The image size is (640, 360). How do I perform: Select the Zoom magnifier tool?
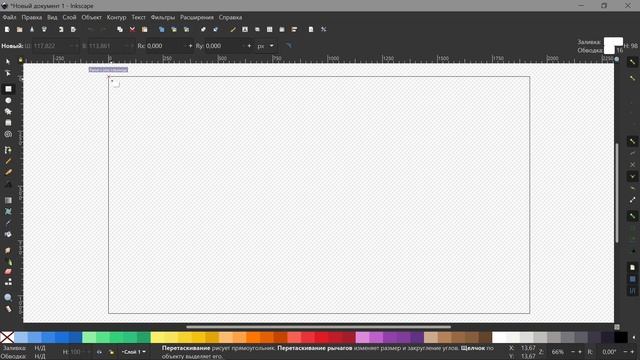tap(8, 298)
